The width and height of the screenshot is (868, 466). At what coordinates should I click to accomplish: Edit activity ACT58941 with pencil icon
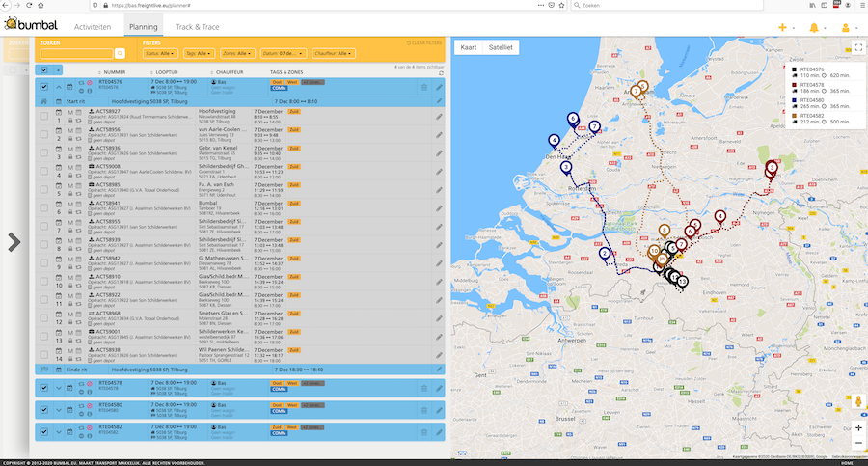point(439,208)
